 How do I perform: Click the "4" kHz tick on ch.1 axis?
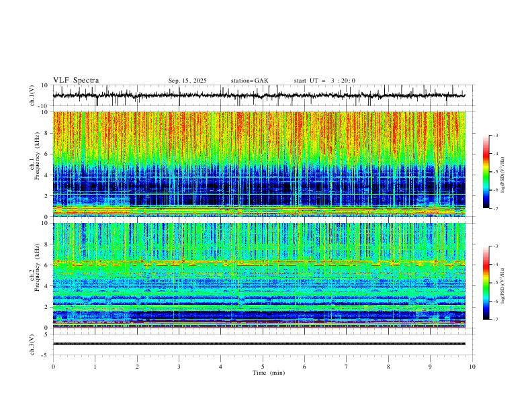[x=47, y=175]
